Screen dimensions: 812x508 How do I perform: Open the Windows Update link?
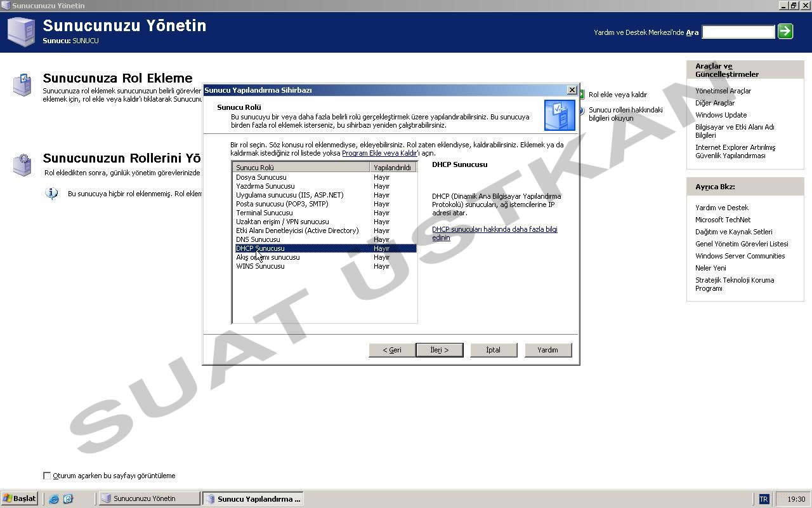point(721,115)
